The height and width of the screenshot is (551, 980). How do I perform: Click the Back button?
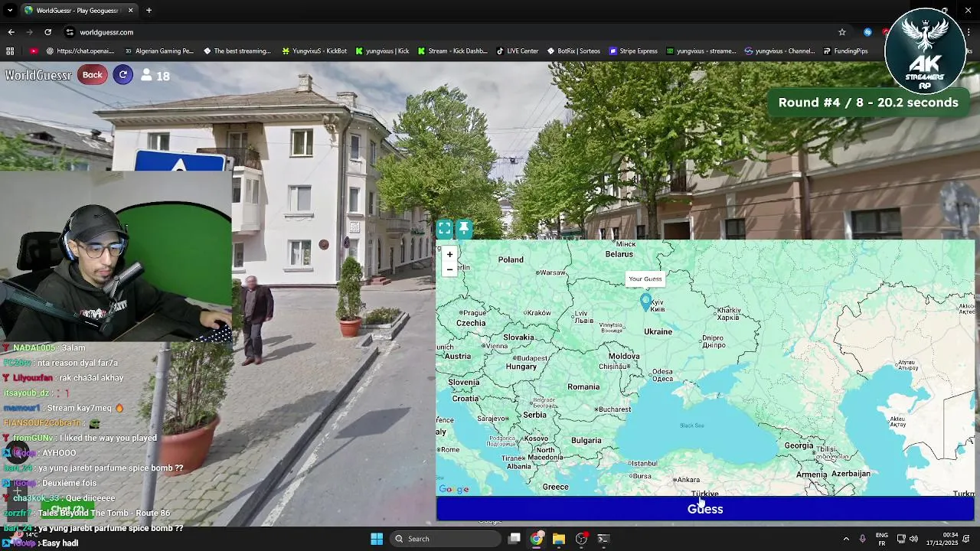92,74
